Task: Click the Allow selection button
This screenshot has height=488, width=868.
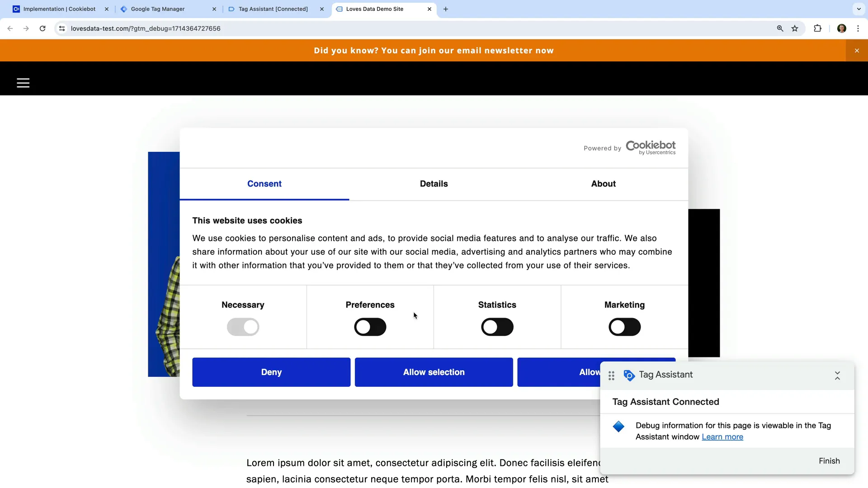Action: (x=434, y=372)
